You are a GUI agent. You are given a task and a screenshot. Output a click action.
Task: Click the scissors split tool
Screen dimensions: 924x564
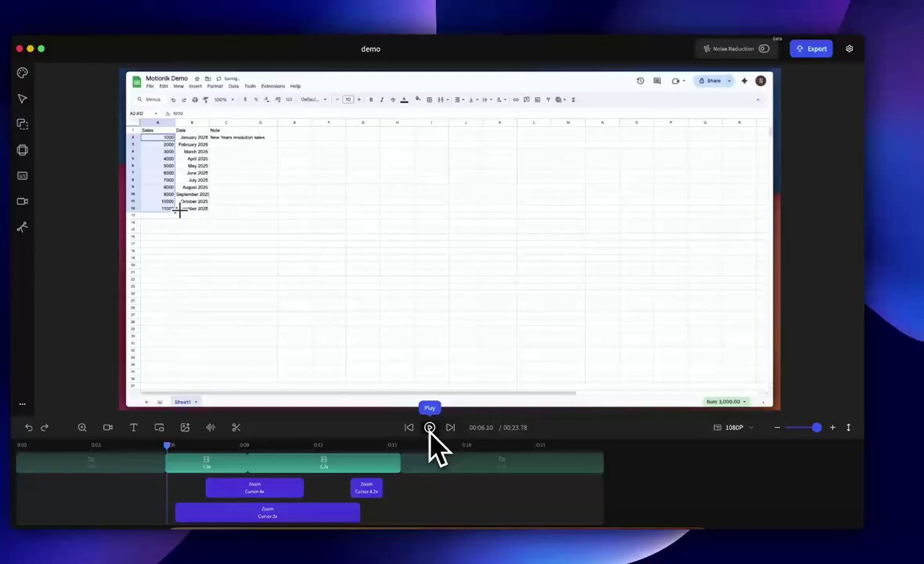point(236,428)
